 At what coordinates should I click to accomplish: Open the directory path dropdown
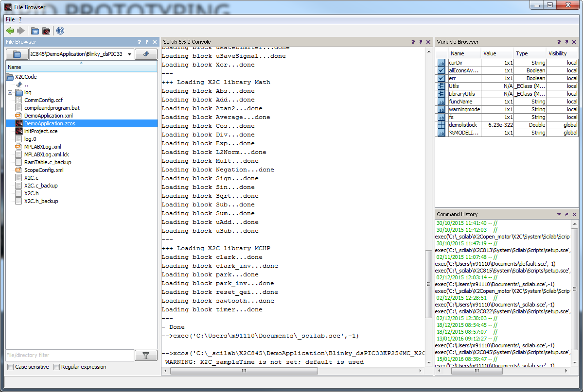click(129, 54)
